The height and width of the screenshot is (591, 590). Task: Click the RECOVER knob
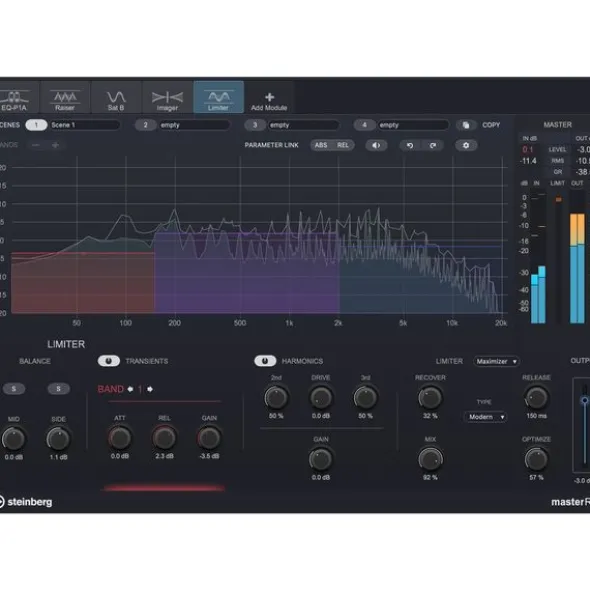click(x=430, y=398)
